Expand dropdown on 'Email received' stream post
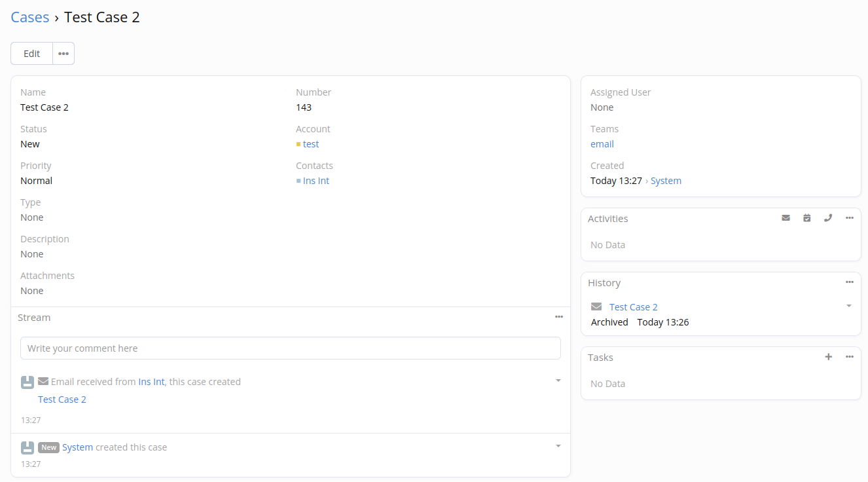The image size is (868, 482). 558,380
